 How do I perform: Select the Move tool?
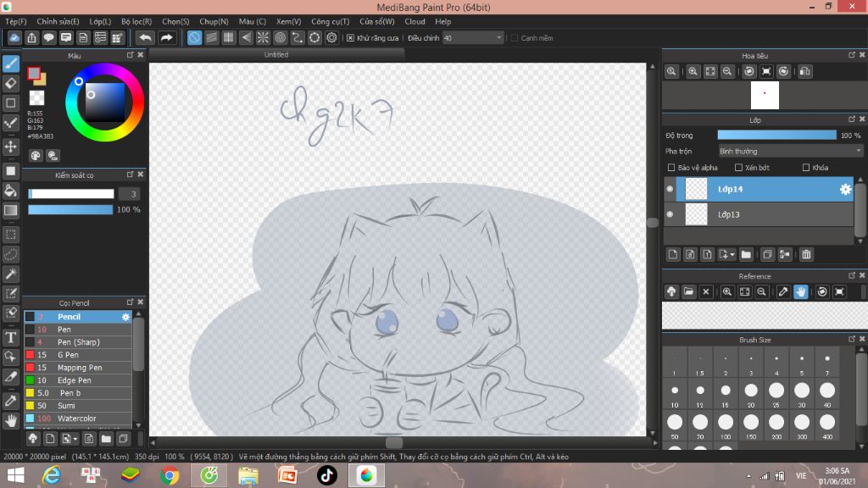(11, 147)
